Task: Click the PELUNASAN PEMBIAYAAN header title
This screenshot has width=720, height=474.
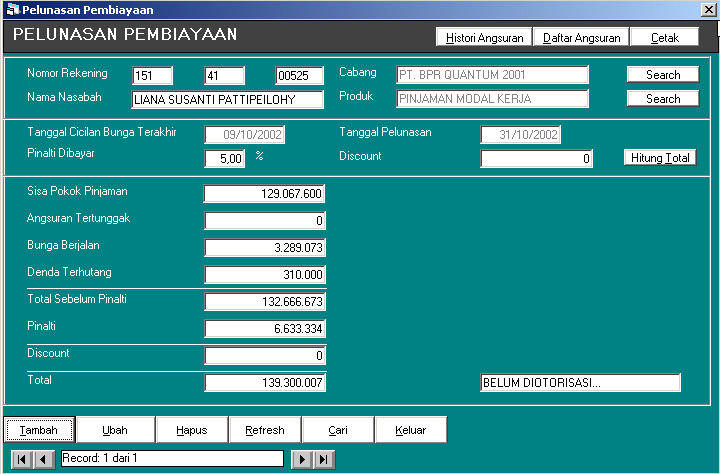Action: point(125,34)
